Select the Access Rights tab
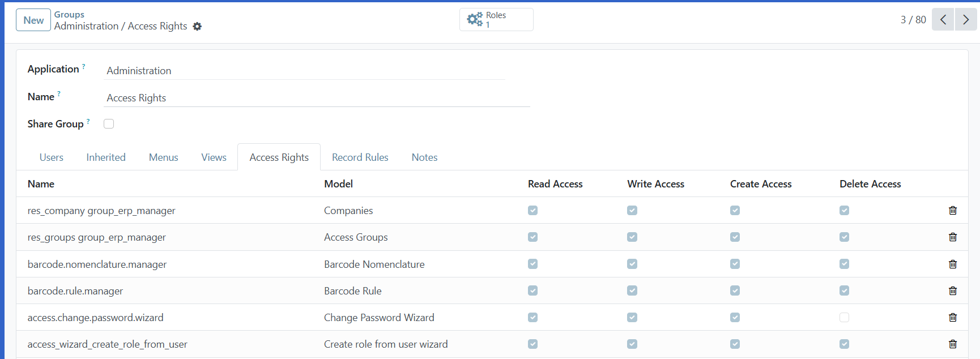Image resolution: width=980 pixels, height=359 pixels. tap(279, 157)
